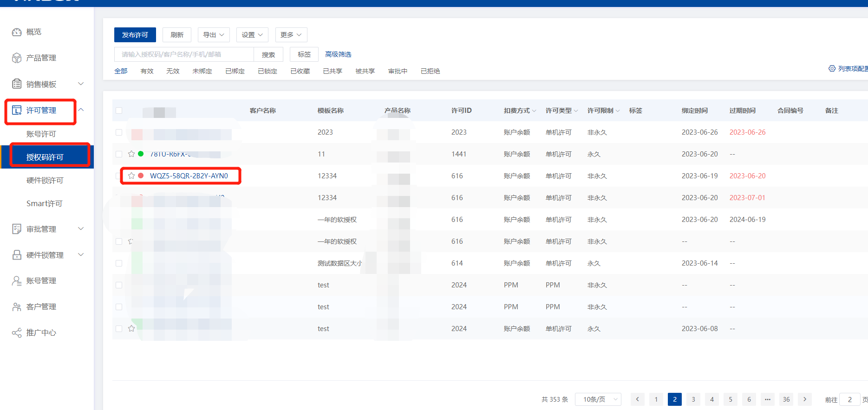Check the row with 许可ID 1441
The width and height of the screenshot is (868, 410).
pyautogui.click(x=119, y=154)
